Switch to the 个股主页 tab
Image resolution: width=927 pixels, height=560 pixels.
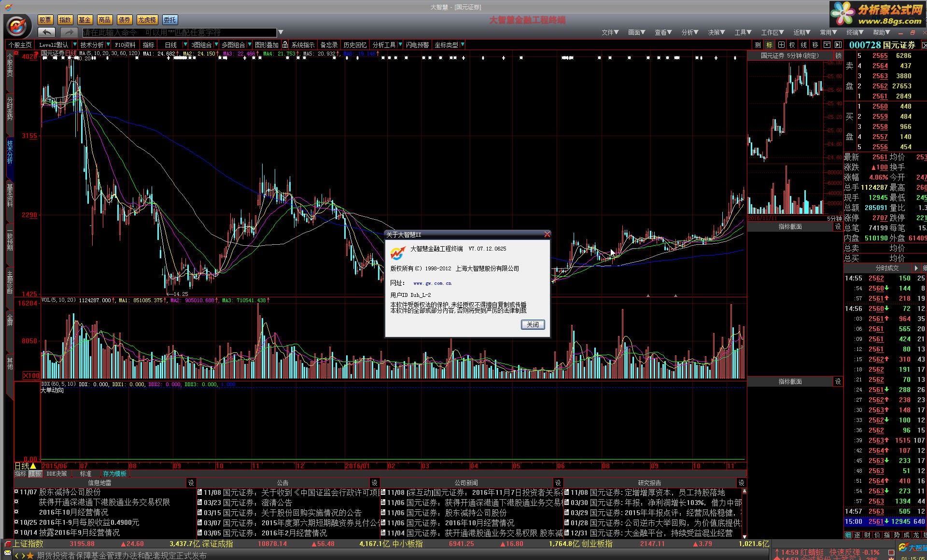(x=20, y=45)
